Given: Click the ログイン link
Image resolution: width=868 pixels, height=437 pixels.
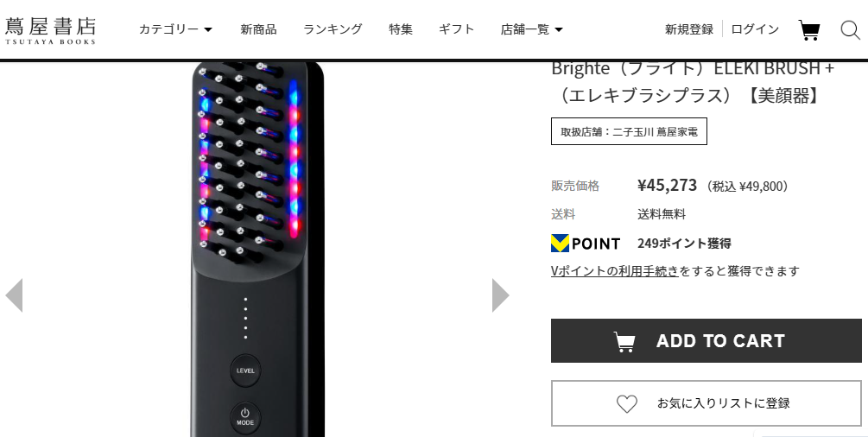Looking at the screenshot, I should click(x=755, y=29).
